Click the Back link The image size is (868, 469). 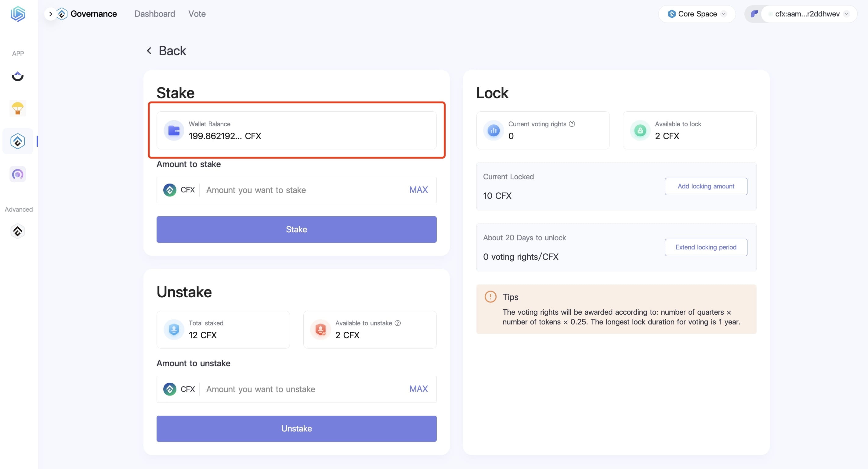[x=172, y=51]
